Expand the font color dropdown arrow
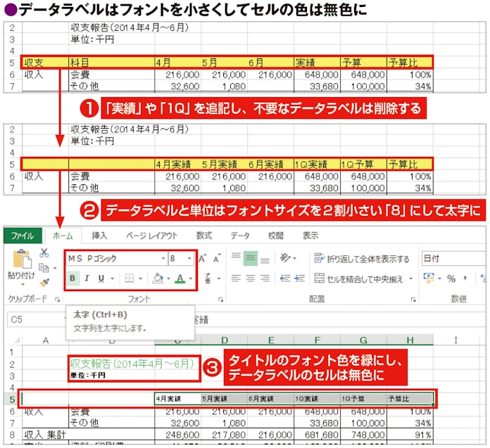Image resolution: width=490 pixels, height=448 pixels. [x=191, y=279]
